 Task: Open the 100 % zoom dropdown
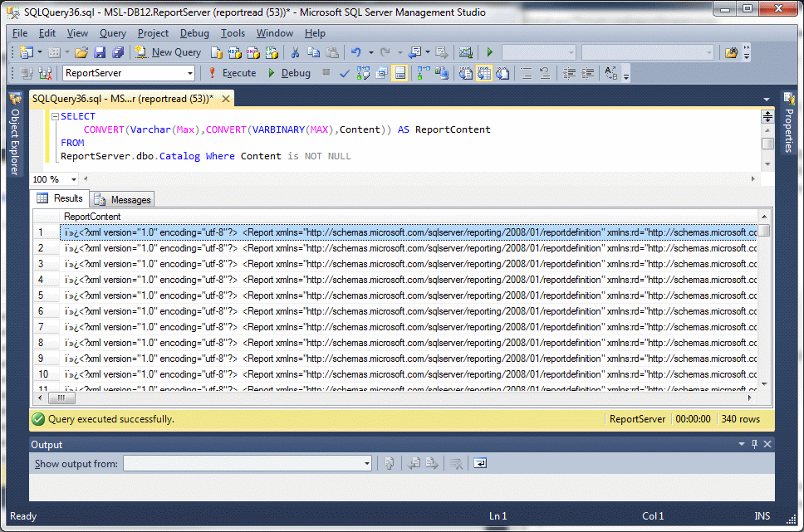pos(74,179)
